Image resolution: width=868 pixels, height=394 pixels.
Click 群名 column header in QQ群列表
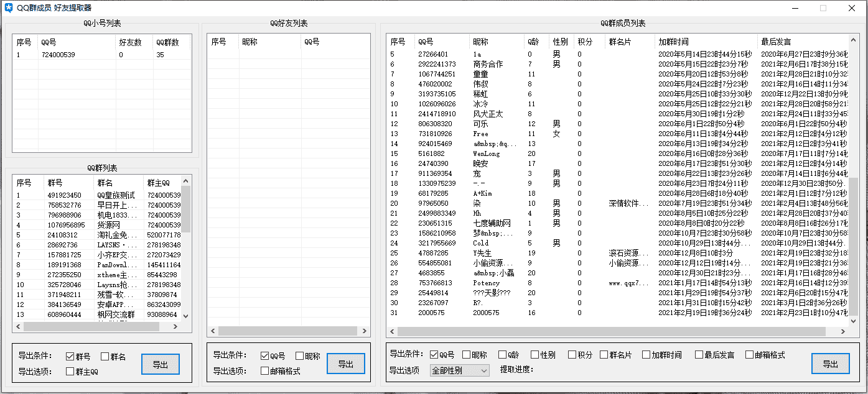(118, 183)
